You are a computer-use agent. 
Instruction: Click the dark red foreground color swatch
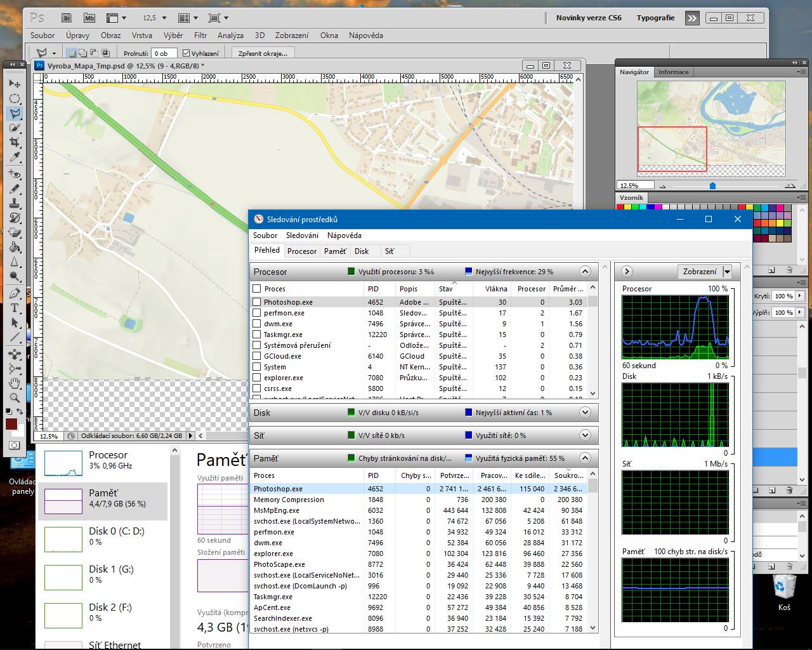(11, 424)
